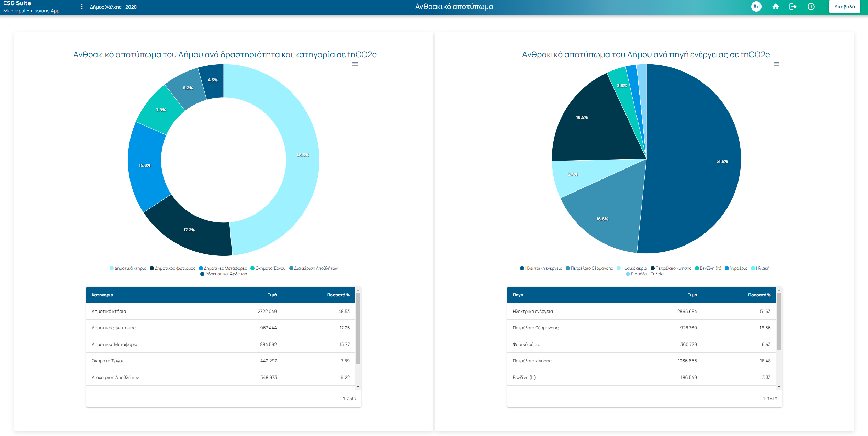Select the Φυσικό αέριο table row
Viewport: 868px width, 436px height.
[x=642, y=345]
